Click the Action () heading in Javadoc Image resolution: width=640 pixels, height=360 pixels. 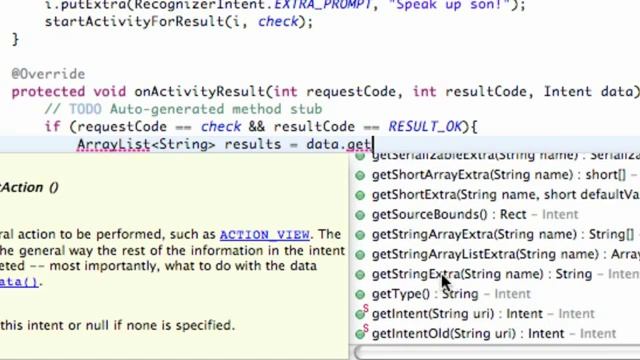click(29, 187)
